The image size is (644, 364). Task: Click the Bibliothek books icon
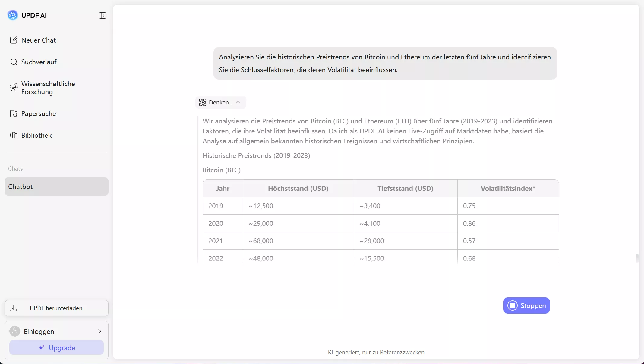tap(14, 135)
